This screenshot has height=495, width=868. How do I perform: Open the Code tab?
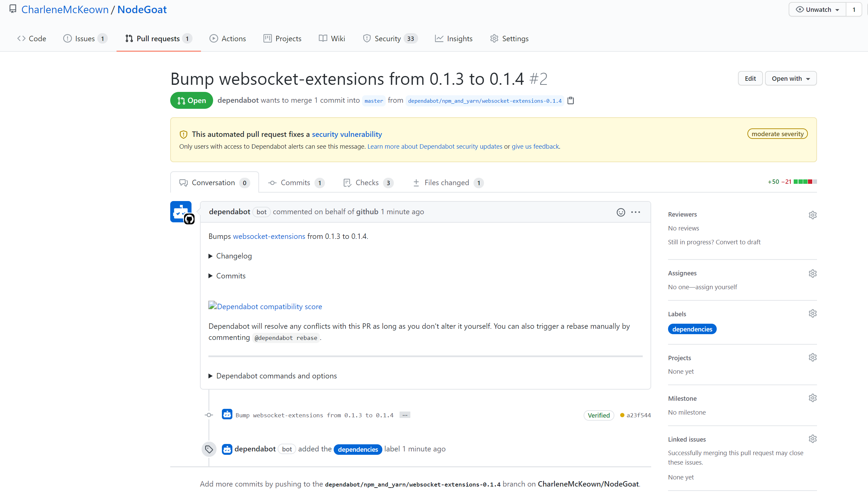click(32, 39)
